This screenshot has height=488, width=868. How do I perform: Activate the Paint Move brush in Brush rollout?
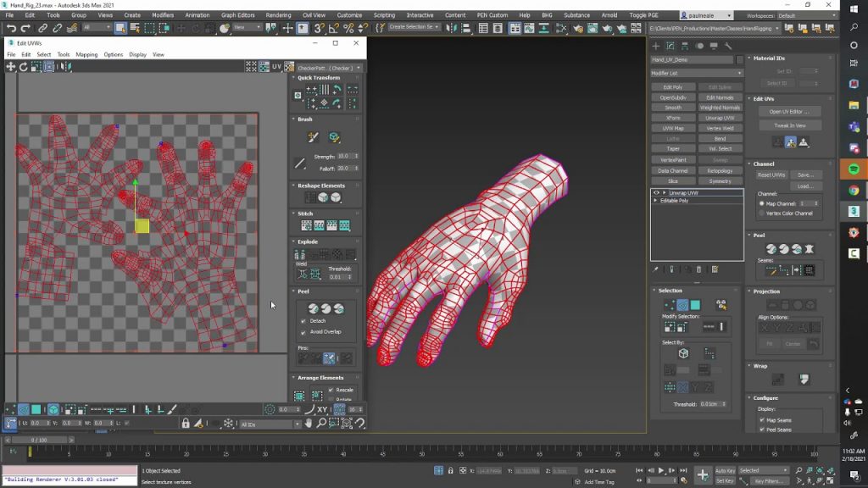pos(312,136)
